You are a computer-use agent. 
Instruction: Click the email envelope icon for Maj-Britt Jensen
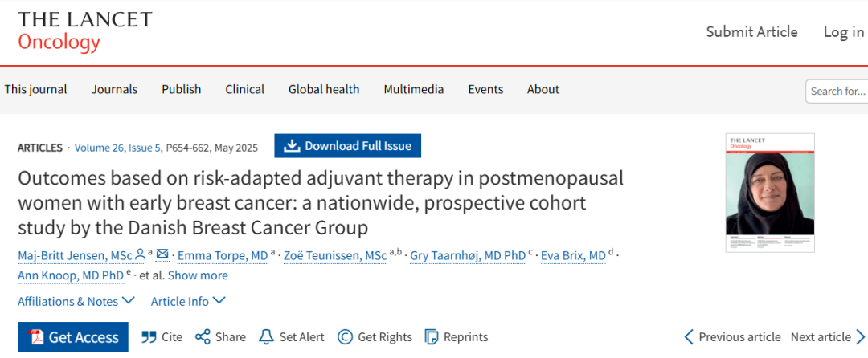(162, 254)
